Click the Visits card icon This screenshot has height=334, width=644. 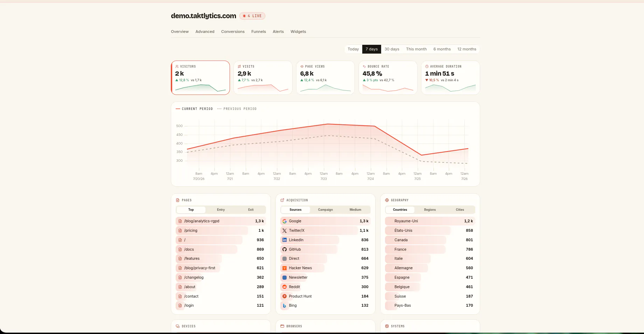(239, 67)
